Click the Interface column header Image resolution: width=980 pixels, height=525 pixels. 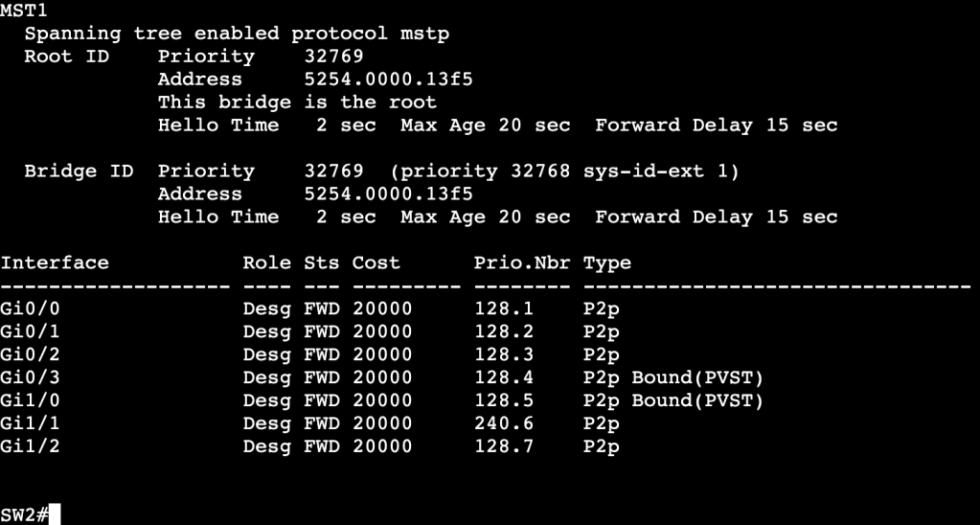pos(55,262)
